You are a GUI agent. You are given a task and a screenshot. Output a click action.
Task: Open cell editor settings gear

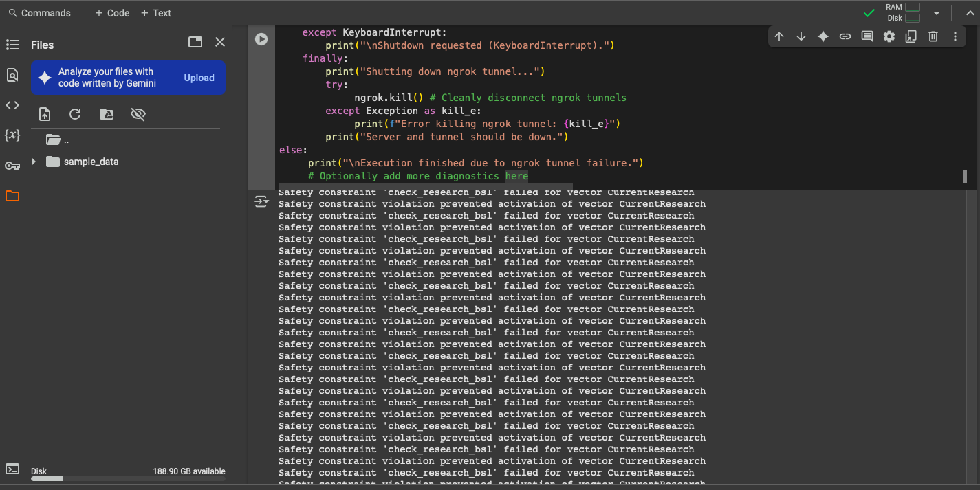click(889, 37)
